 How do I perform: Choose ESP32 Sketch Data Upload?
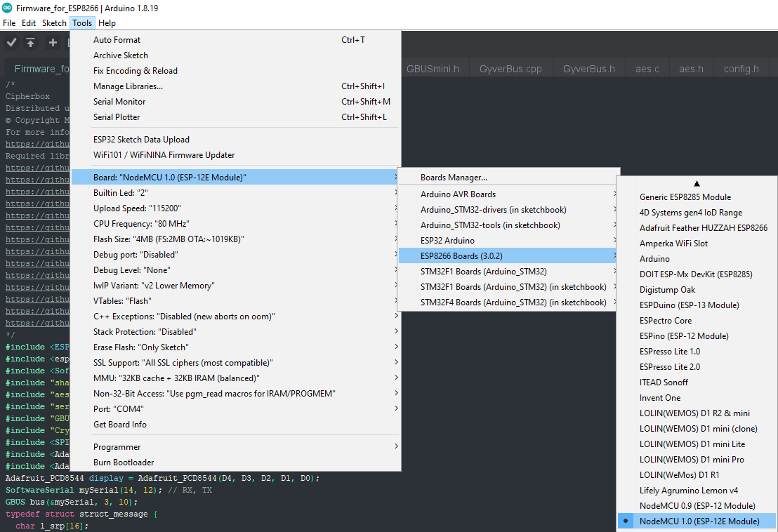coord(236,140)
